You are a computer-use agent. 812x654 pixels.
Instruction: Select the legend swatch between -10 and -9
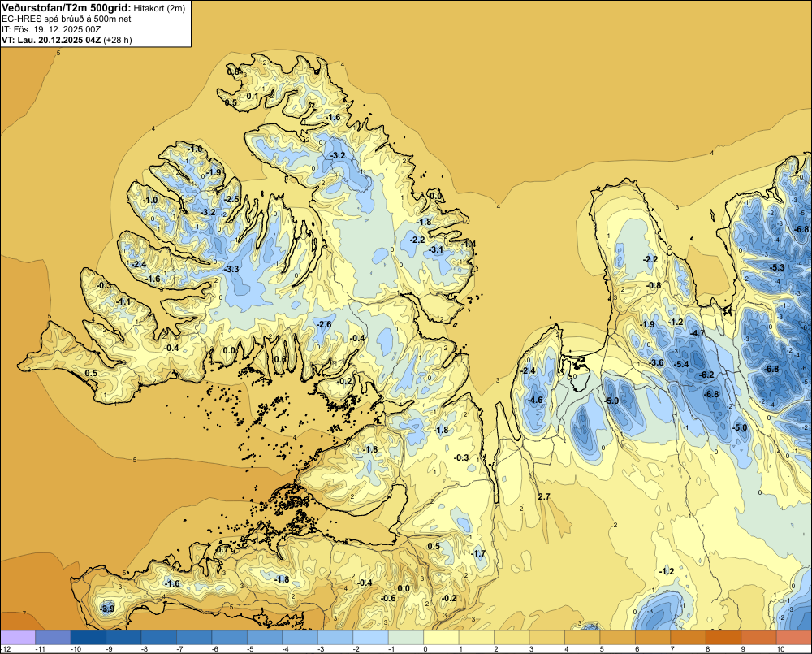point(88,638)
